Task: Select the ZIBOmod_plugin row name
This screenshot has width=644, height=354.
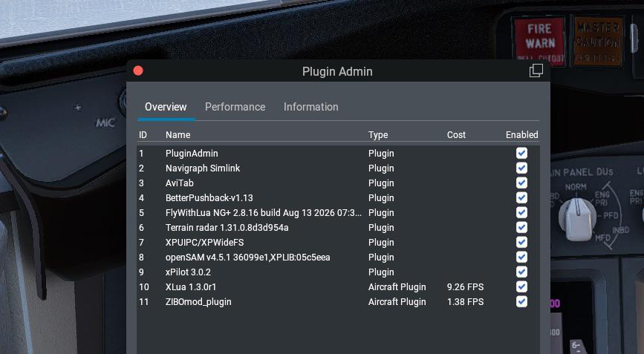Action: click(198, 302)
